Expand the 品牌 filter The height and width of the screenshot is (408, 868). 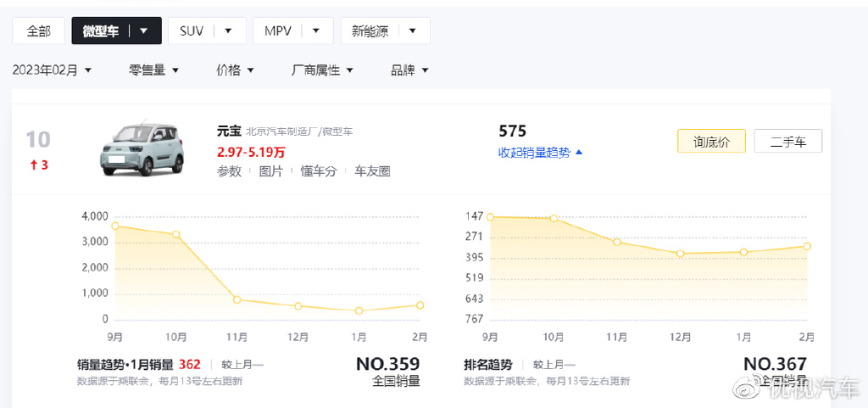409,70
